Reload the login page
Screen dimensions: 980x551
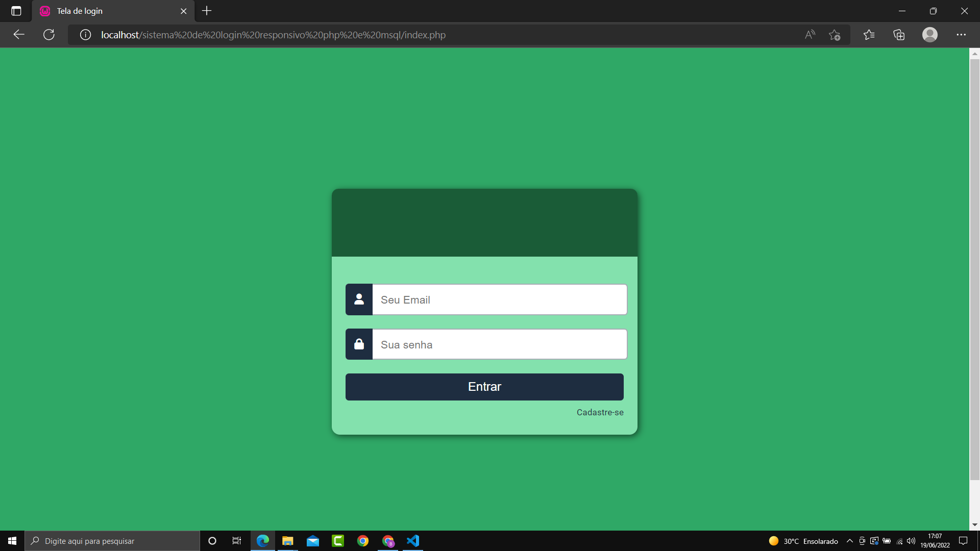(x=48, y=35)
